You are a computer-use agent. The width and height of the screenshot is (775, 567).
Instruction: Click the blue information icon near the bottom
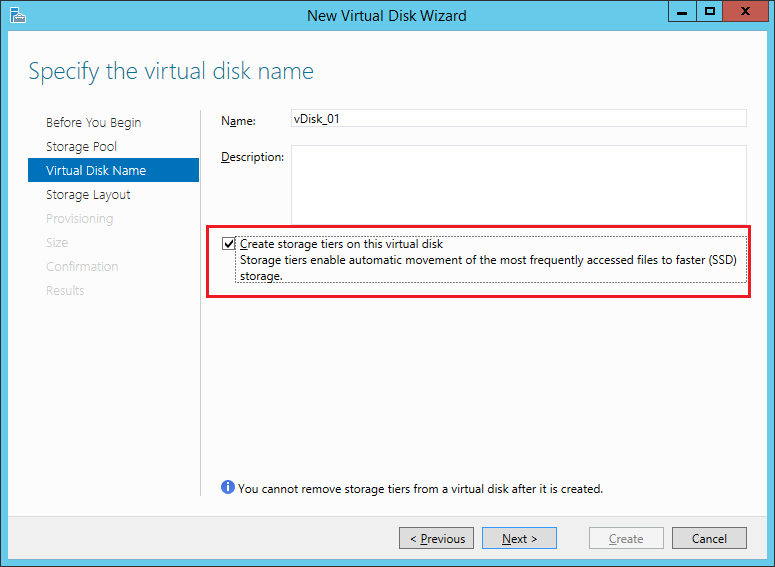pos(227,487)
